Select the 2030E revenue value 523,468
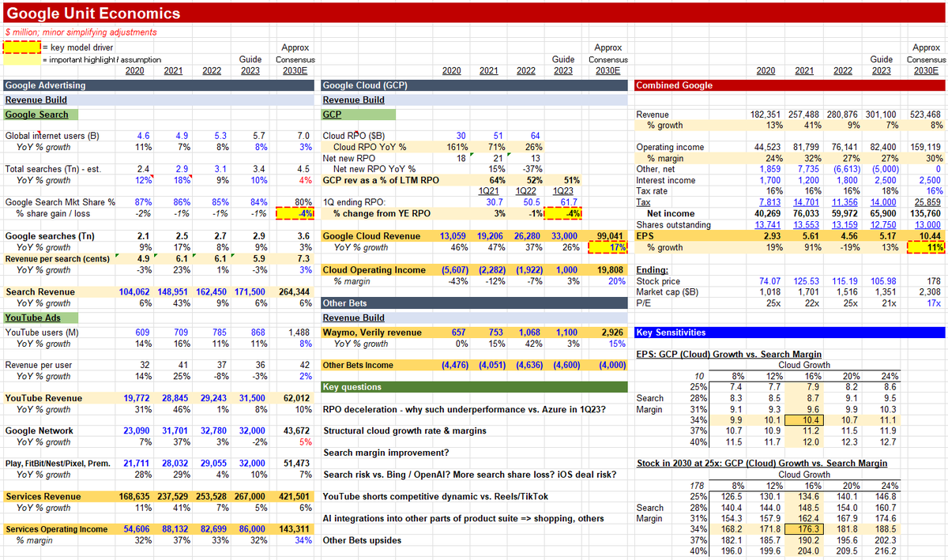 pos(926,115)
